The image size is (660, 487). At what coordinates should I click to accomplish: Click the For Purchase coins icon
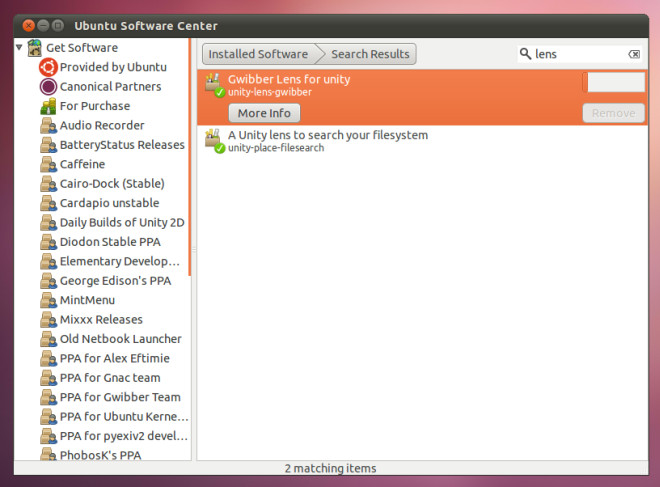48,106
